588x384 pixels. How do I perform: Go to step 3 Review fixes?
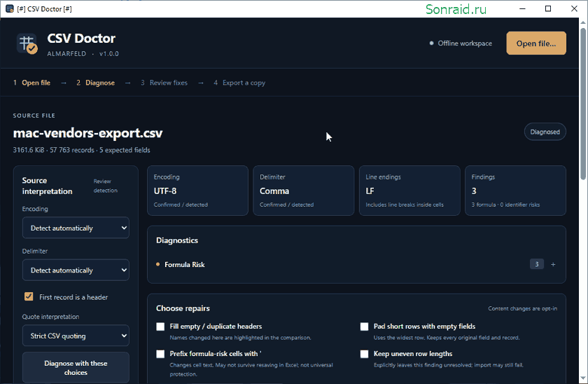click(x=164, y=83)
